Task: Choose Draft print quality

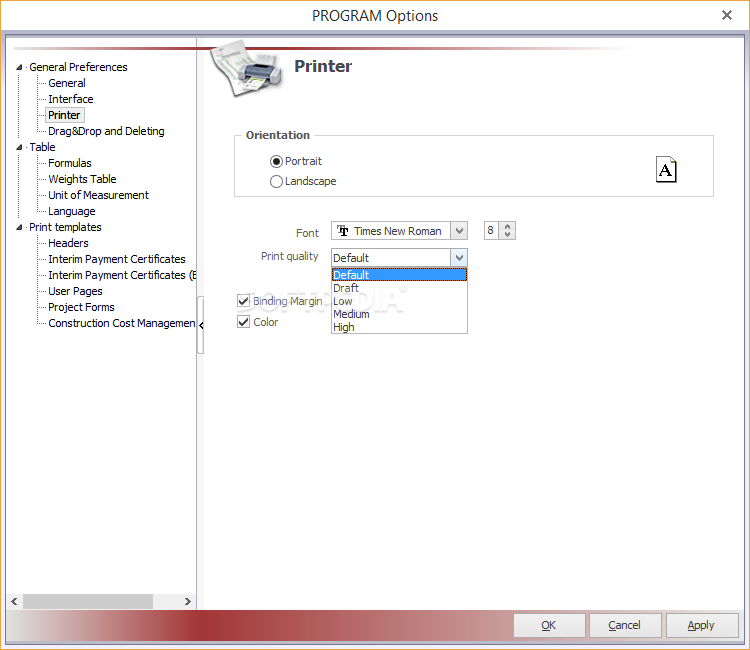Action: coord(399,288)
